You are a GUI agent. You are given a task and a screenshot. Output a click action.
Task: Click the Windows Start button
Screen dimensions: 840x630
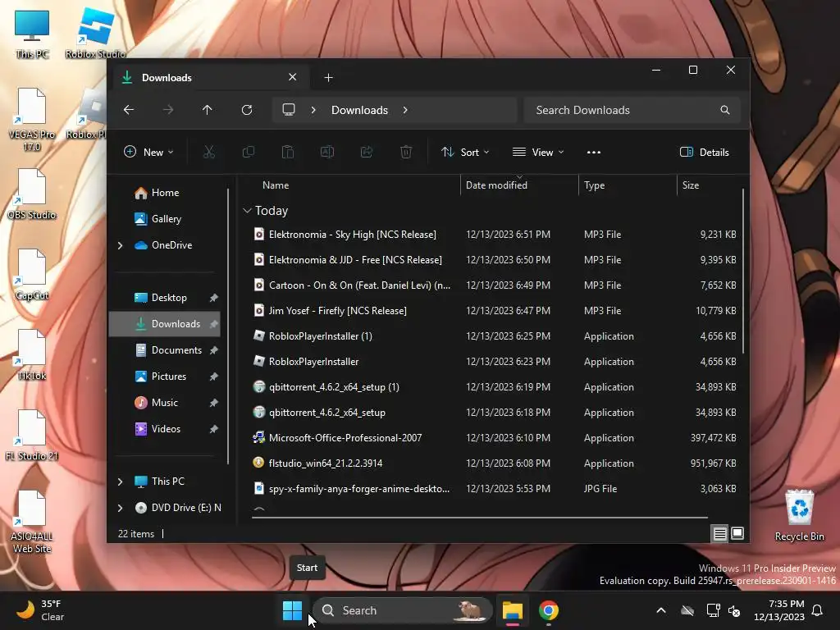(x=293, y=610)
